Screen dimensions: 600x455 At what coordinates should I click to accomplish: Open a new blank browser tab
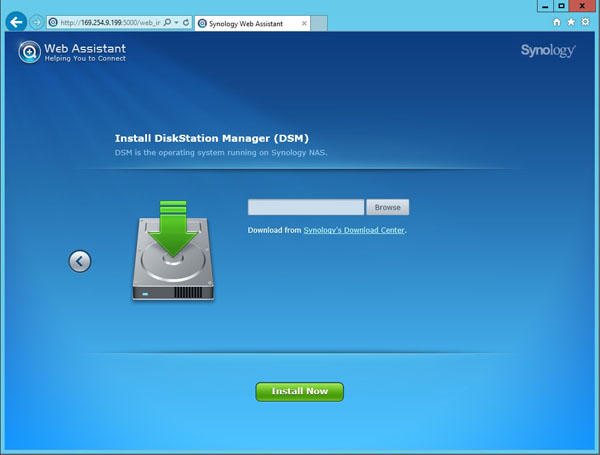(319, 23)
